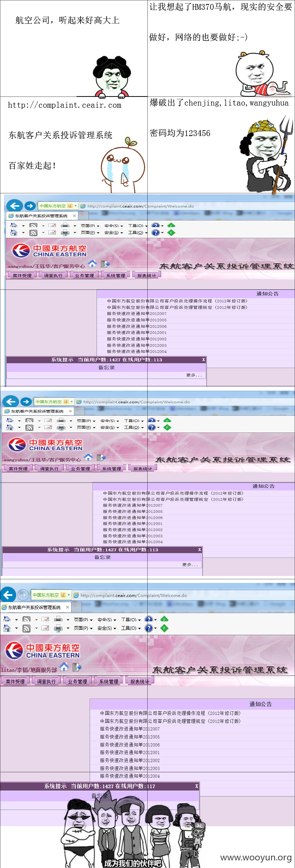Screen dimensions: 295x868
Task: Open 安全(S) dropdown, lower toolbar row, topmost capture
Action: 114,233
